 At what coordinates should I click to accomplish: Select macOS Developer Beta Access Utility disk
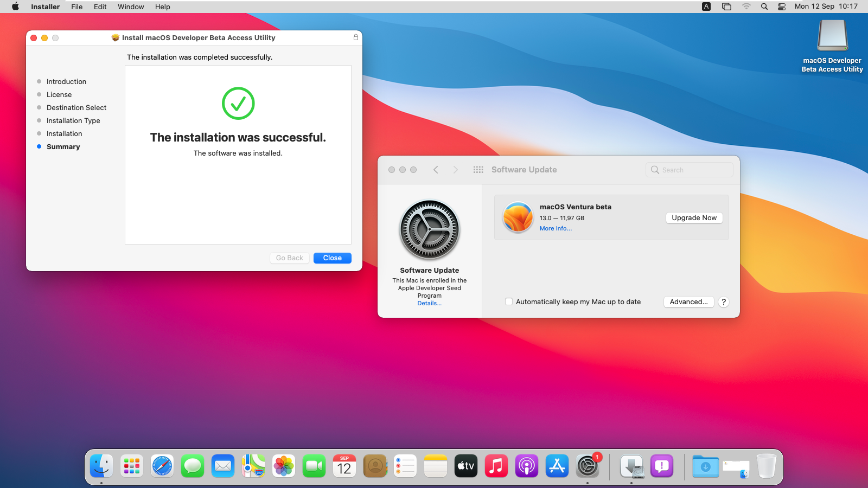(x=832, y=46)
